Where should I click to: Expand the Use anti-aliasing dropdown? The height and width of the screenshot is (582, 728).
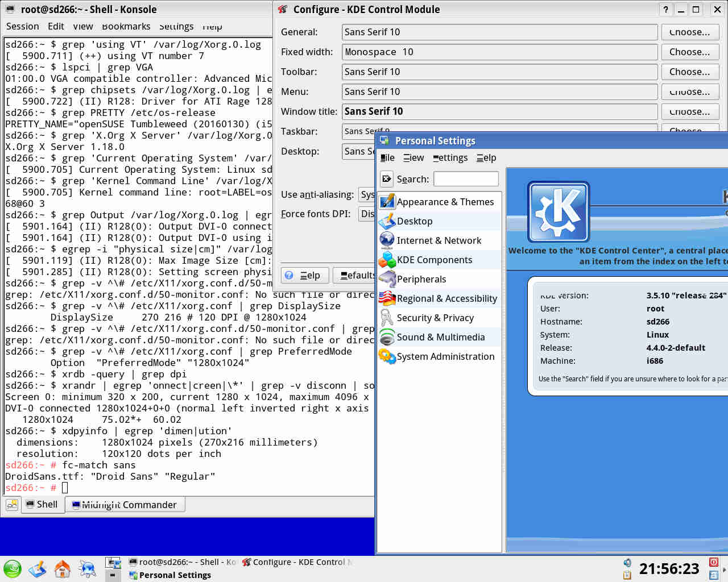367,194
